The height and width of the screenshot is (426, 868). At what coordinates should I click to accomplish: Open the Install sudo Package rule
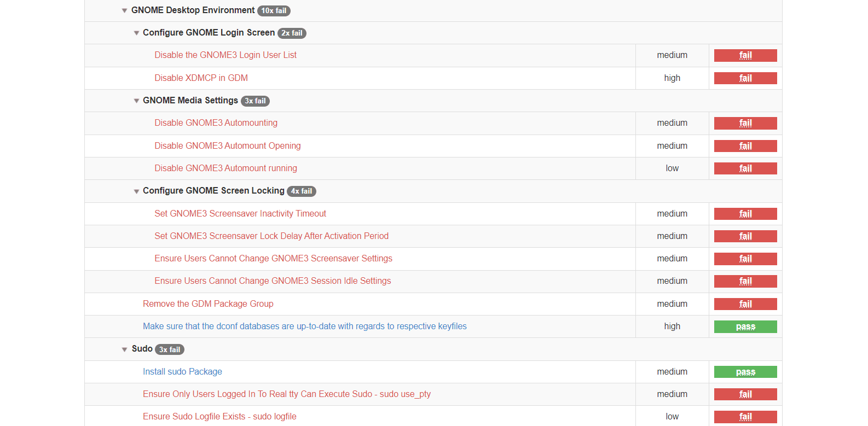(x=182, y=372)
